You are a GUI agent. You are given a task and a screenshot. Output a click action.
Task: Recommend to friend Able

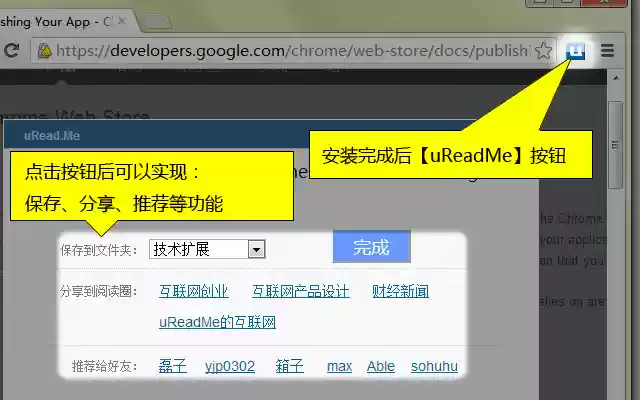(x=380, y=366)
